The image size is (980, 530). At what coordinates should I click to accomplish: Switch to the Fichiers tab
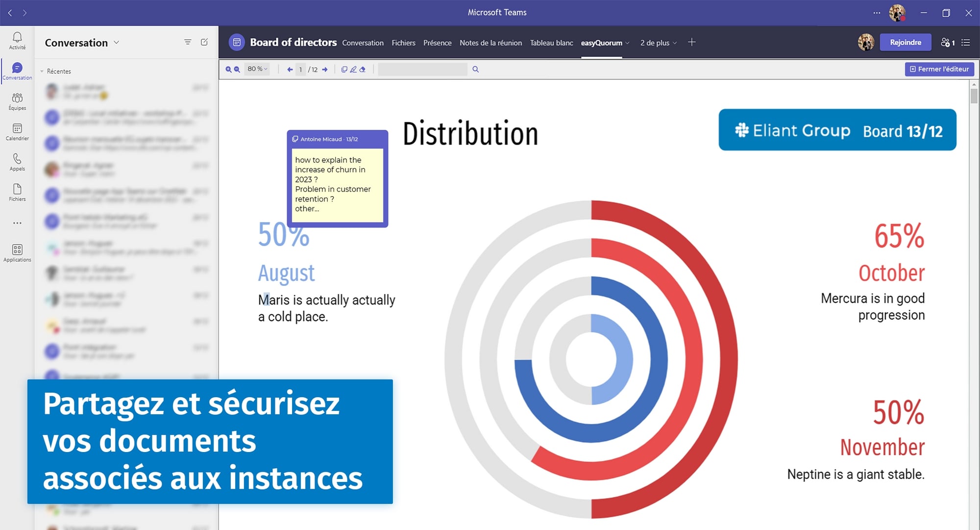tap(403, 43)
